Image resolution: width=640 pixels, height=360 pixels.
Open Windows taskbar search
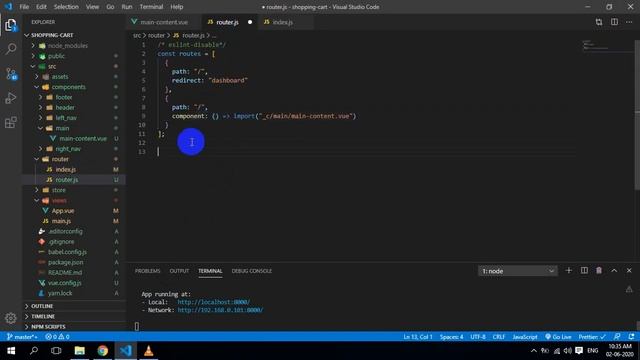pyautogui.click(x=34, y=351)
